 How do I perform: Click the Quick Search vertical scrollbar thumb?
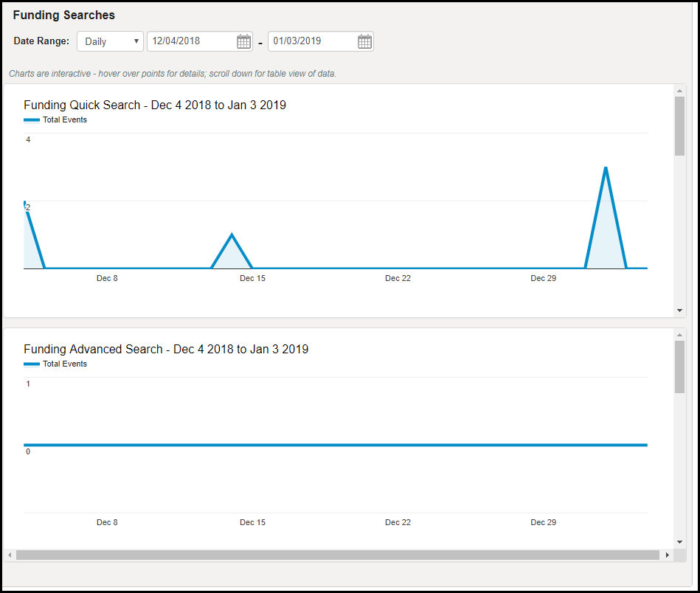[679, 125]
